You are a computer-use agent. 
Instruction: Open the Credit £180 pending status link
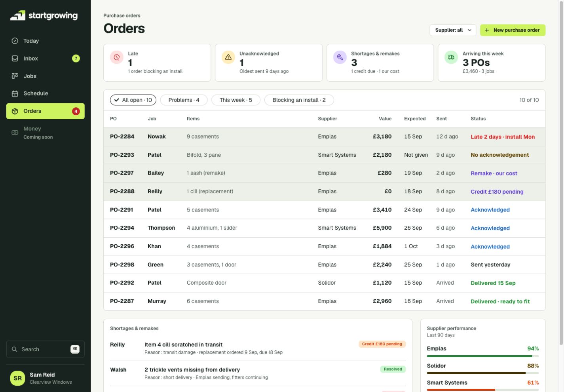(x=497, y=192)
